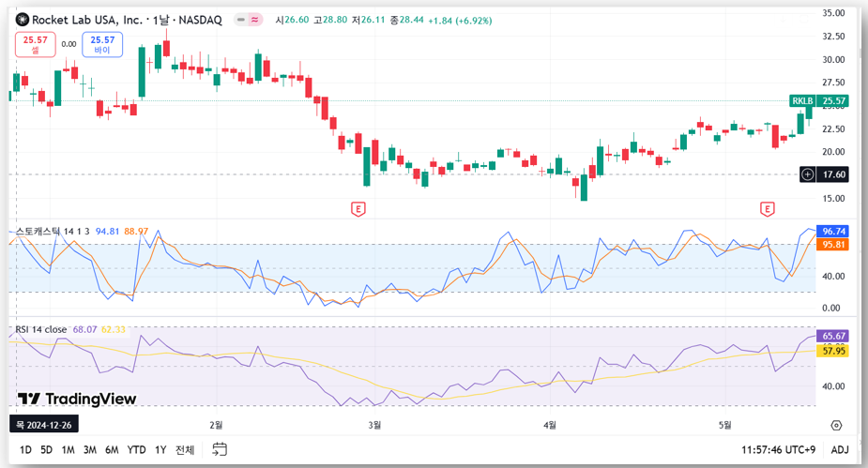Select the 1Y time range
This screenshot has width=868, height=468.
click(160, 450)
